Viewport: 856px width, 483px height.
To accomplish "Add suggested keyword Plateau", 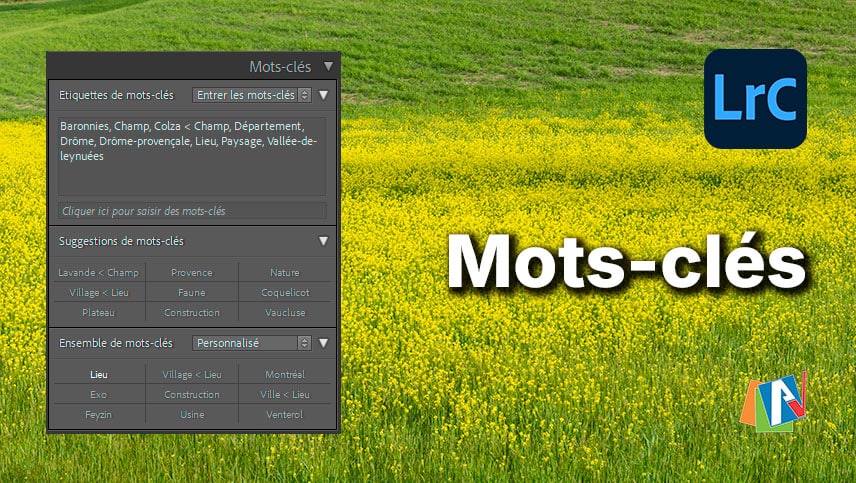I will pos(99,313).
